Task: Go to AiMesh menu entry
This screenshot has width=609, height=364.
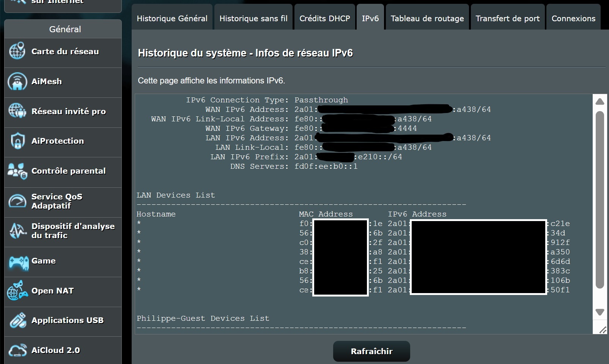Action: [63, 83]
